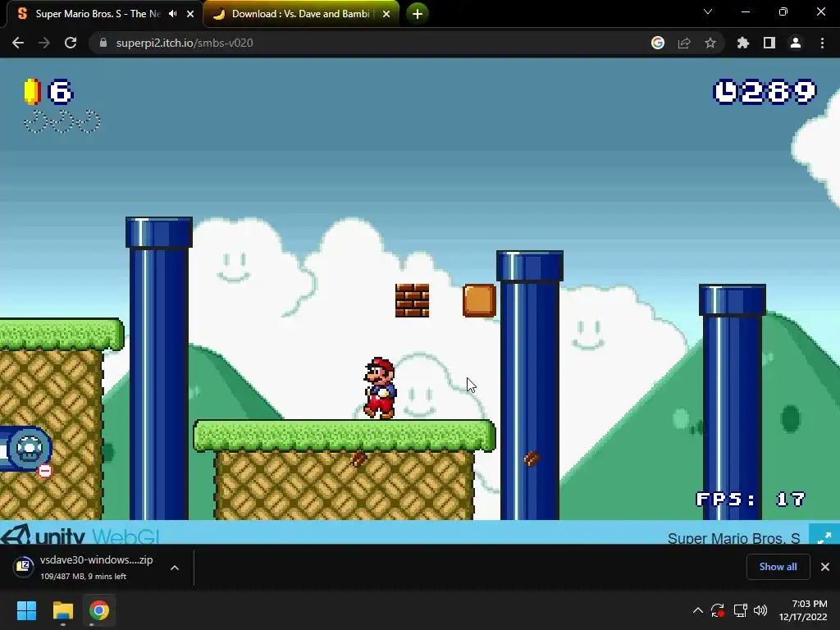Click the red minus badge on mushroom panel
The image size is (840, 630).
pyautogui.click(x=45, y=471)
